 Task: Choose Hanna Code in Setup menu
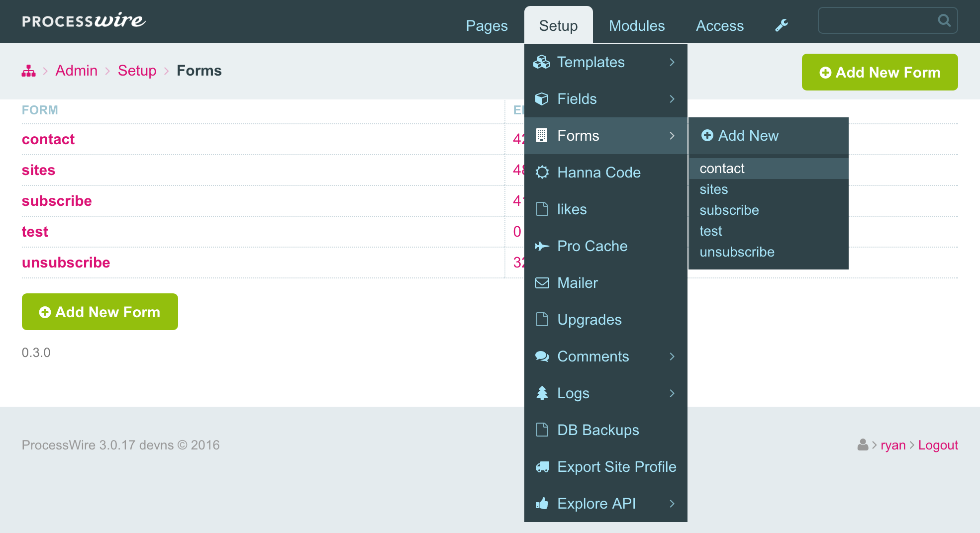pyautogui.click(x=606, y=173)
